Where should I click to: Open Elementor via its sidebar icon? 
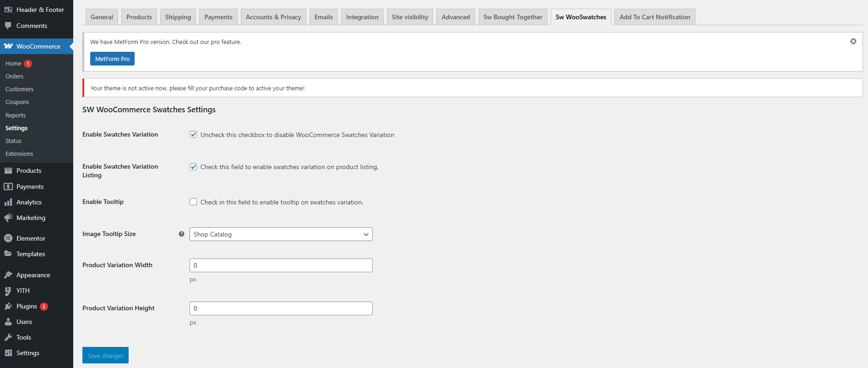click(x=8, y=238)
